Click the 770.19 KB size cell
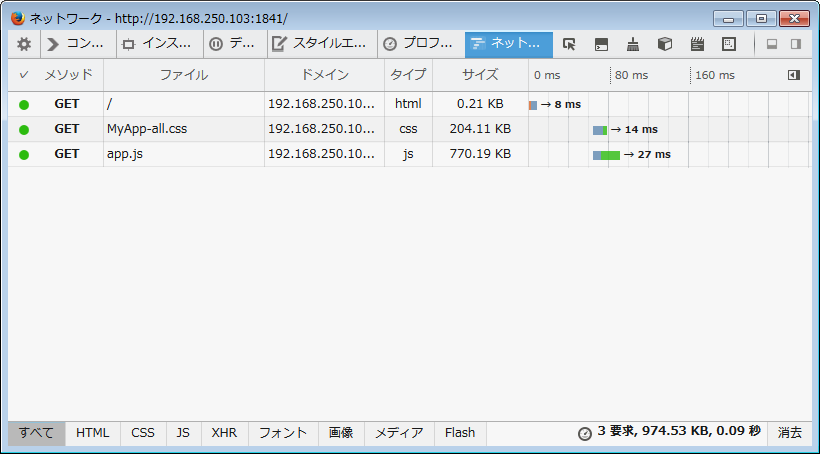This screenshot has height=454, width=820. 480,154
